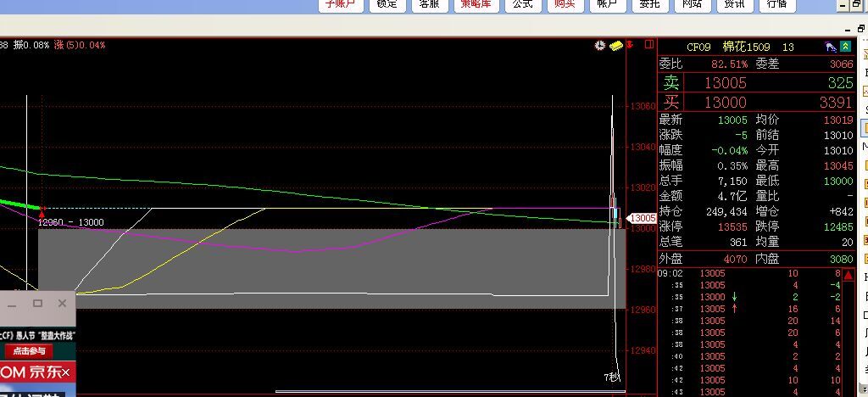Open the 帐户 account menu
Screen dimensions: 868x397
coord(607,4)
